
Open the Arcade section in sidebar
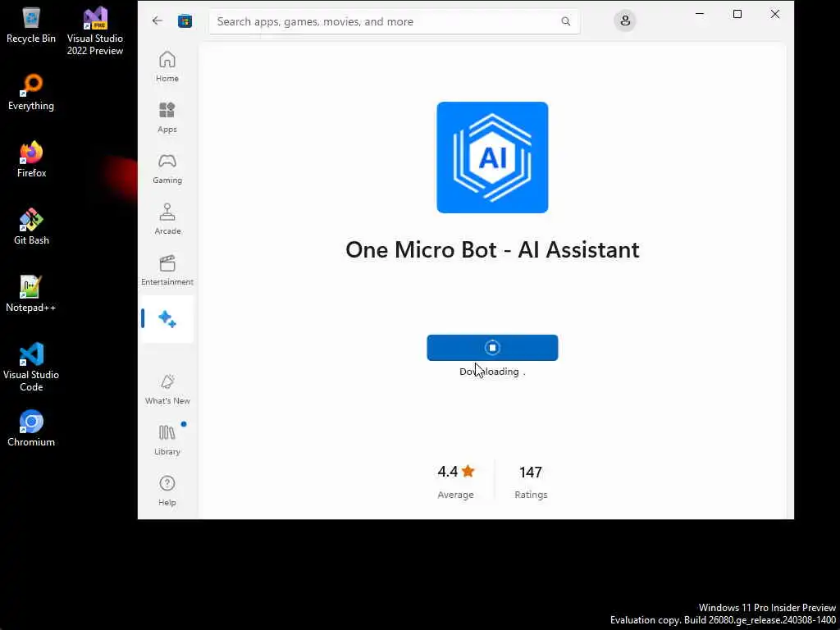coord(167,219)
